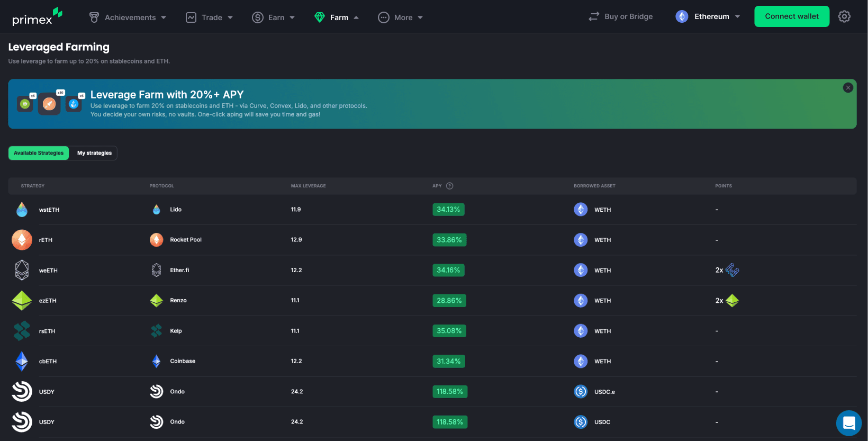
Task: Expand the More menu
Action: click(401, 17)
